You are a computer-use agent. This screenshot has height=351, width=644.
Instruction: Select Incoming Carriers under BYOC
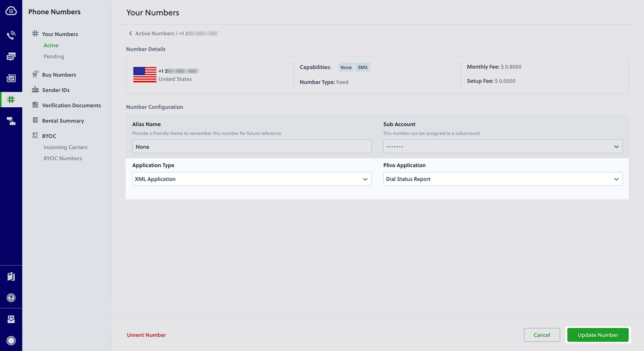point(66,147)
